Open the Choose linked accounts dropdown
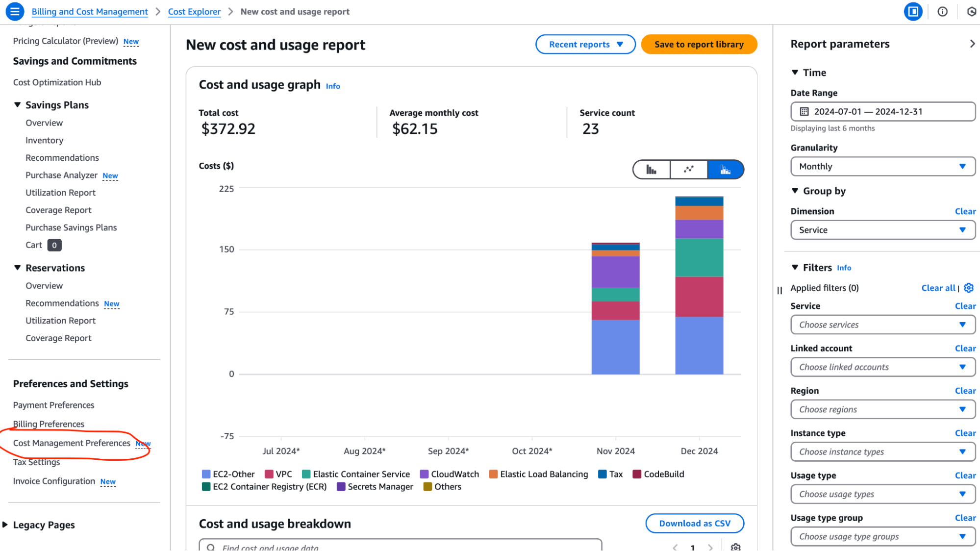 click(x=882, y=367)
